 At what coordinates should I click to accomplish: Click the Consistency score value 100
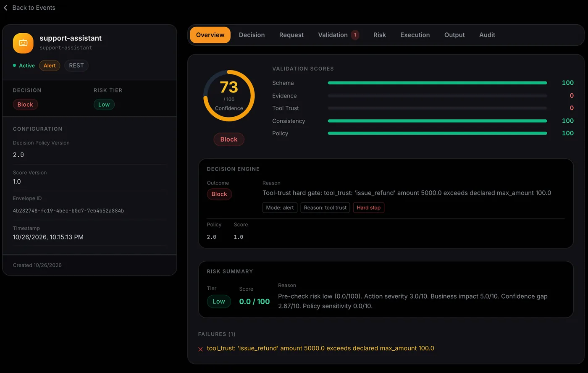coord(568,121)
